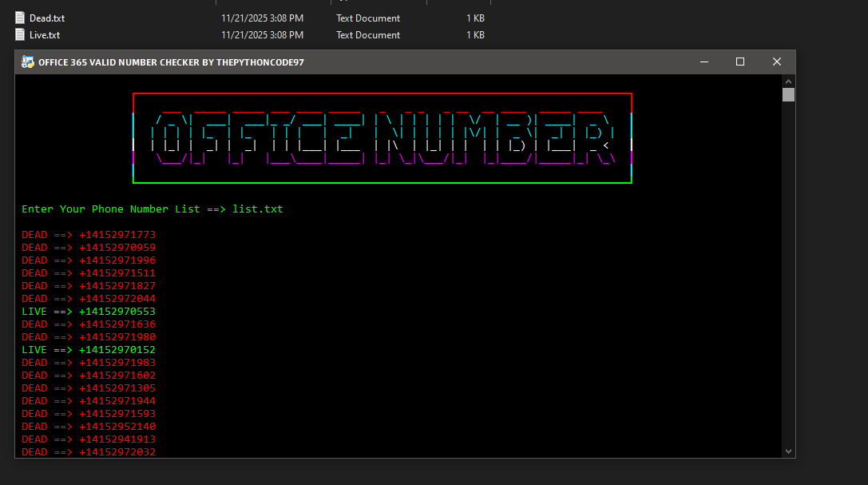This screenshot has height=485, width=868.
Task: Click the scrollbar up arrow
Action: 788,80
